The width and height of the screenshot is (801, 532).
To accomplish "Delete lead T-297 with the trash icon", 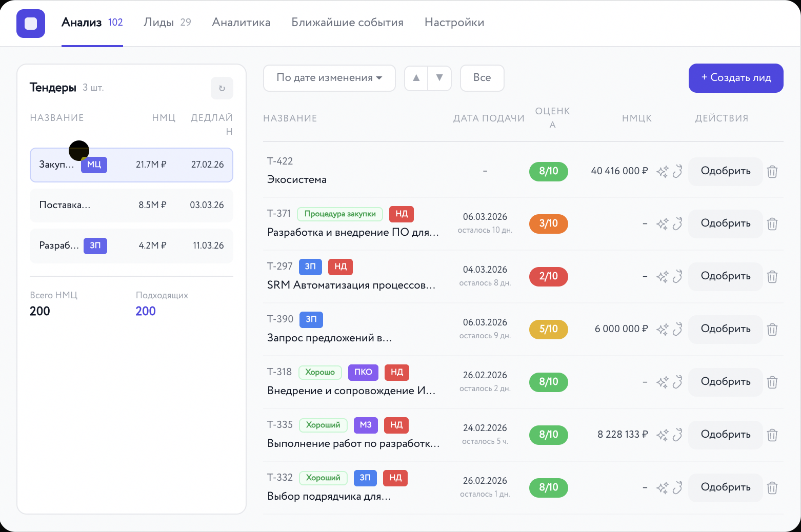I will click(772, 277).
